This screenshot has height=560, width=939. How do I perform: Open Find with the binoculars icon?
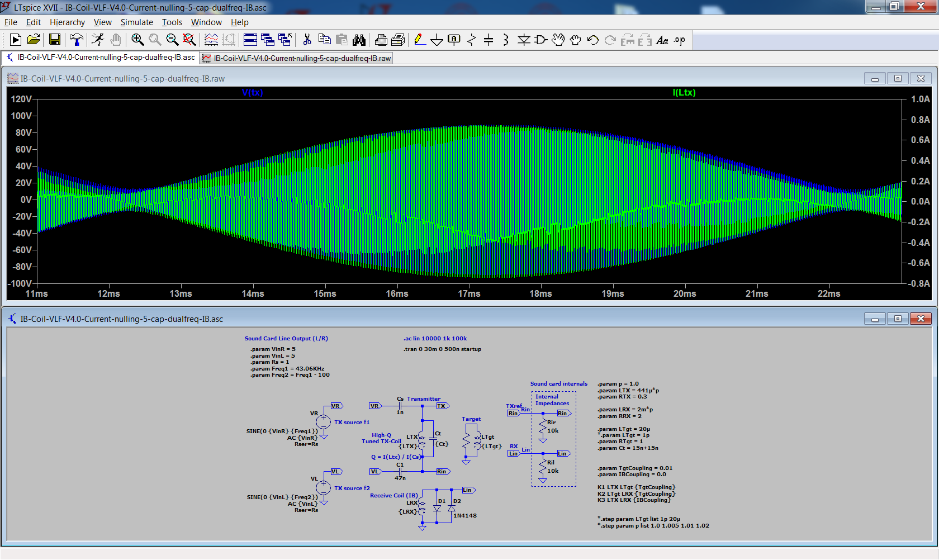pyautogui.click(x=359, y=40)
